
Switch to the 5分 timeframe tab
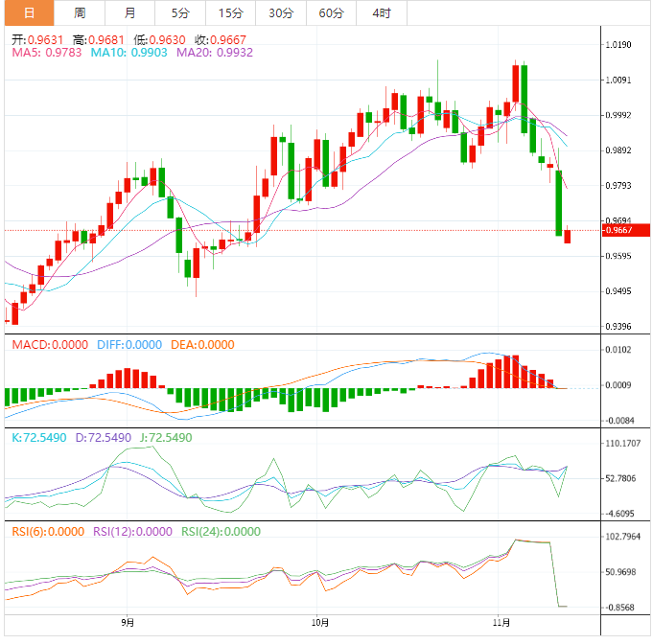click(180, 12)
